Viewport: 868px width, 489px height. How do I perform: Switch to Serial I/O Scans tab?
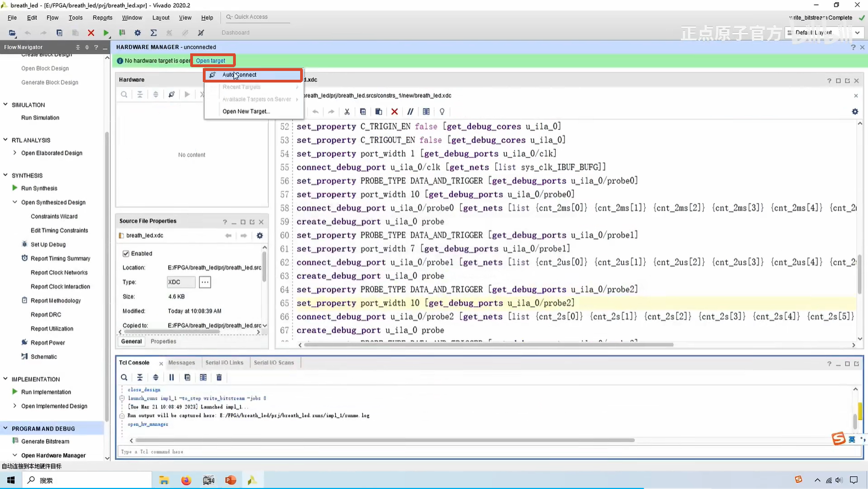274,362
